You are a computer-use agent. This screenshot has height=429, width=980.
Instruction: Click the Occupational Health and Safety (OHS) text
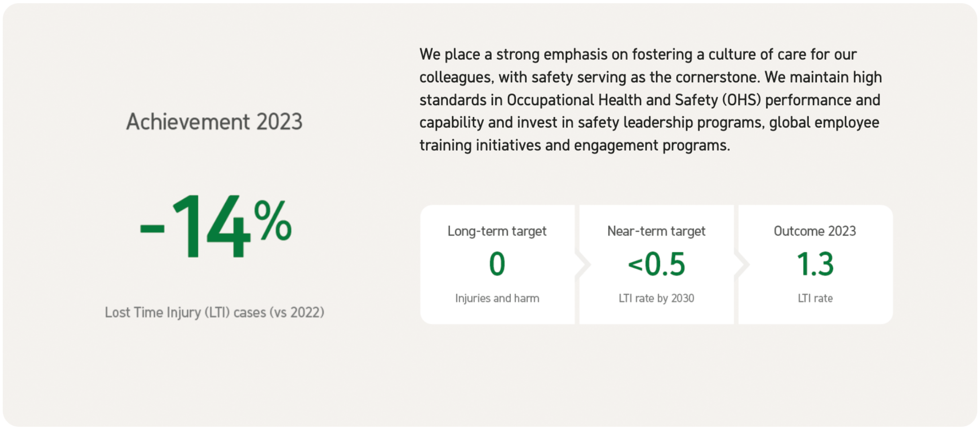(x=634, y=100)
